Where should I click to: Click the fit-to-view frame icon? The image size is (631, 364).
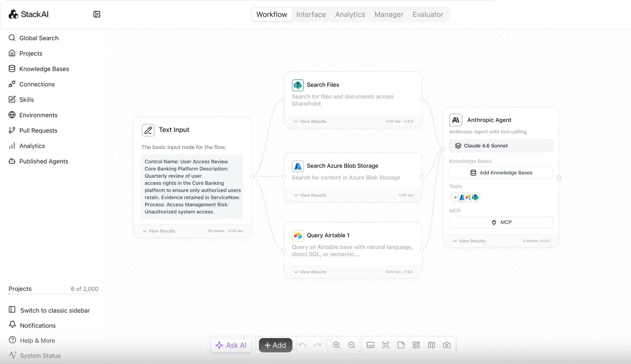tap(386, 345)
